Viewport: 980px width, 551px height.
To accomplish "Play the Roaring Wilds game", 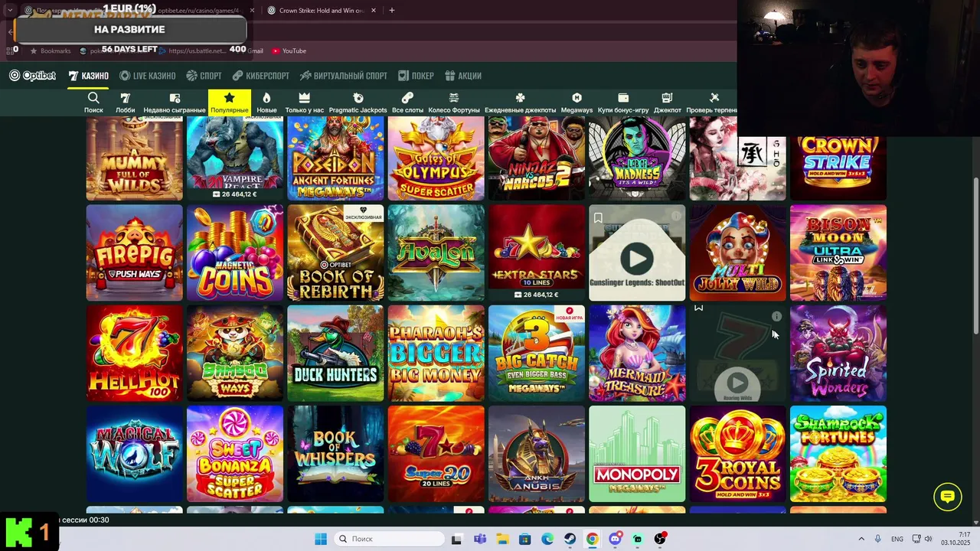I will (737, 382).
